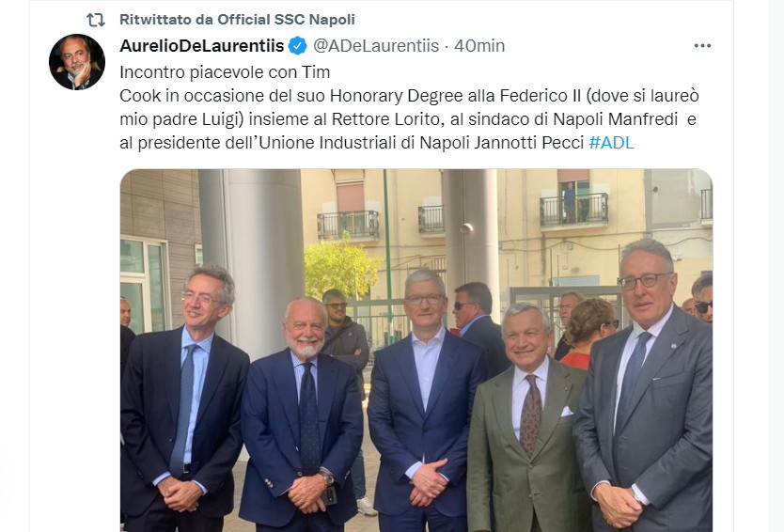Click the man wearing the green jacket in photo
The width and height of the screenshot is (784, 532).
pyautogui.click(x=527, y=420)
